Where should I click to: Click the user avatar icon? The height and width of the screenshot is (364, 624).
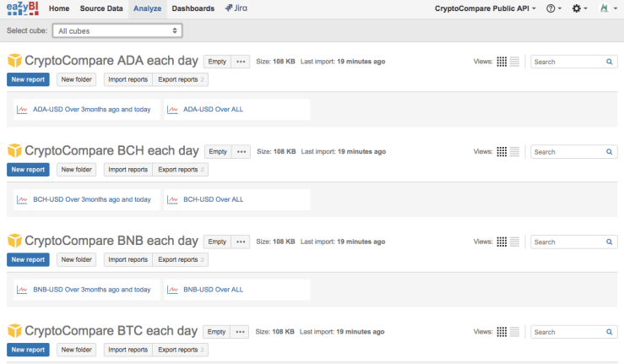pos(605,8)
